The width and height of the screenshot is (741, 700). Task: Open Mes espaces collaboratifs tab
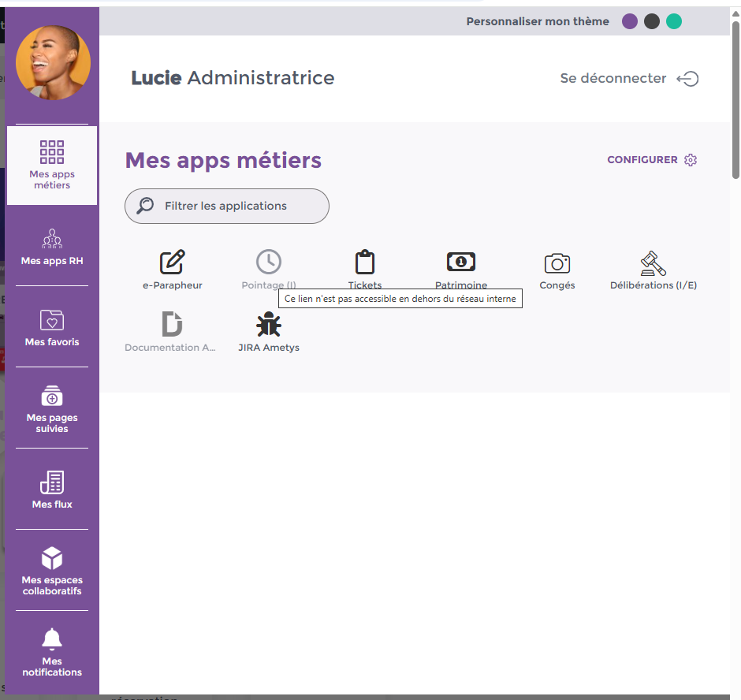(x=52, y=571)
